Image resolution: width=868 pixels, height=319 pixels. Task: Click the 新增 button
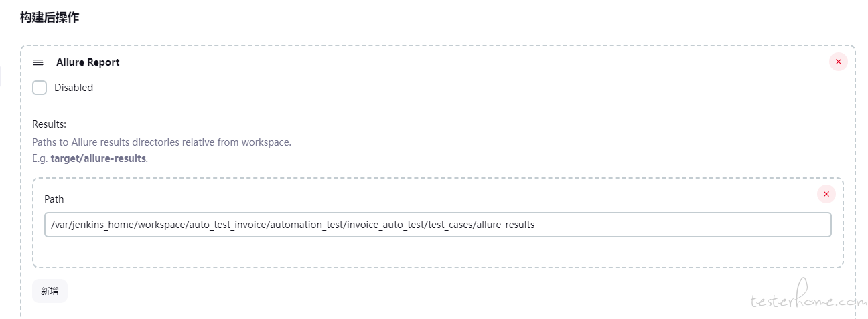click(x=50, y=291)
